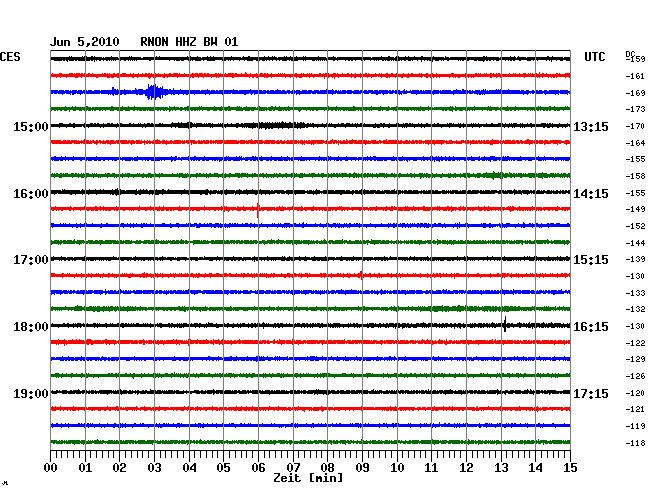This screenshot has height=494, width=650.
Task: Click the "12" minute tick label
Action: [466, 468]
